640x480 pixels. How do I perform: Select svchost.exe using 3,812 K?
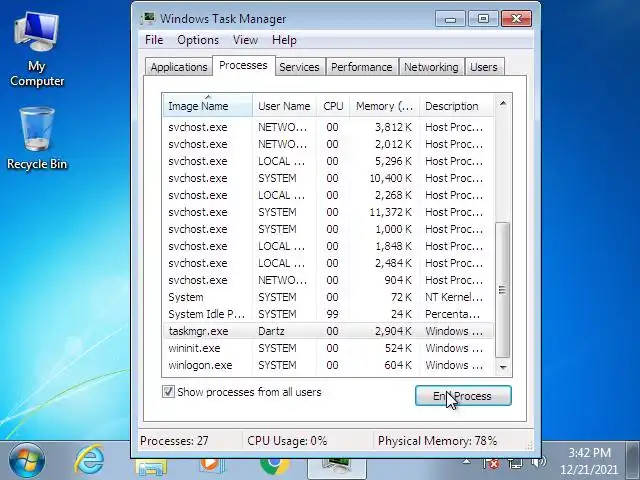pos(328,127)
